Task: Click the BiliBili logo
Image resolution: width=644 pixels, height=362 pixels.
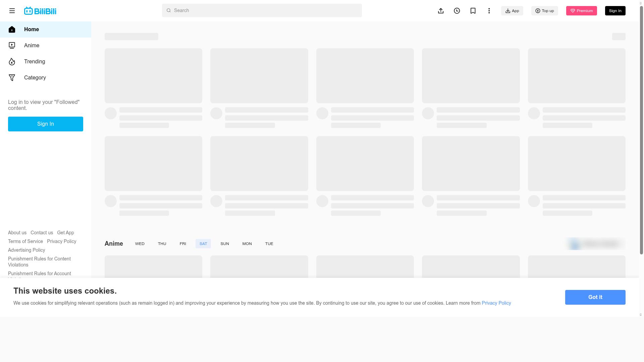Action: 40,11
